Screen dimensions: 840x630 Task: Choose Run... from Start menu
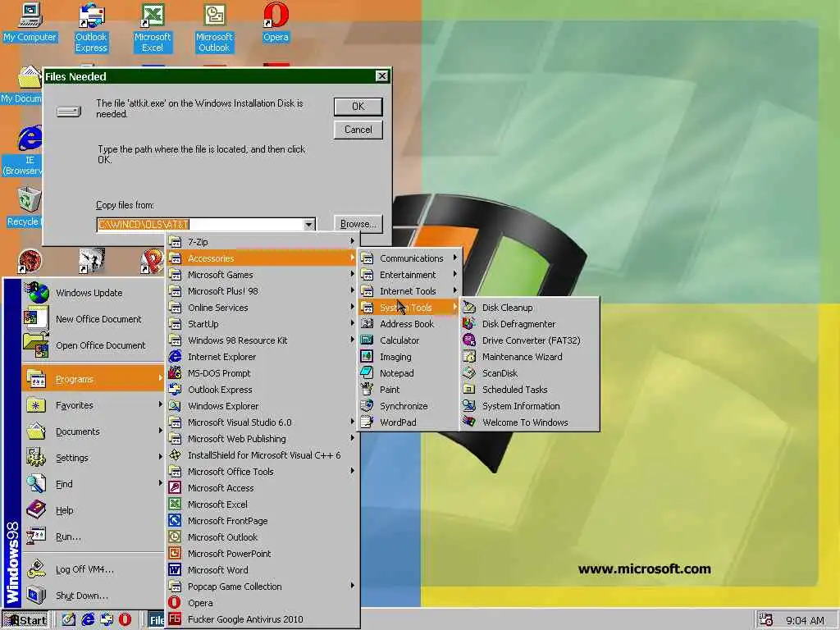pos(94,536)
